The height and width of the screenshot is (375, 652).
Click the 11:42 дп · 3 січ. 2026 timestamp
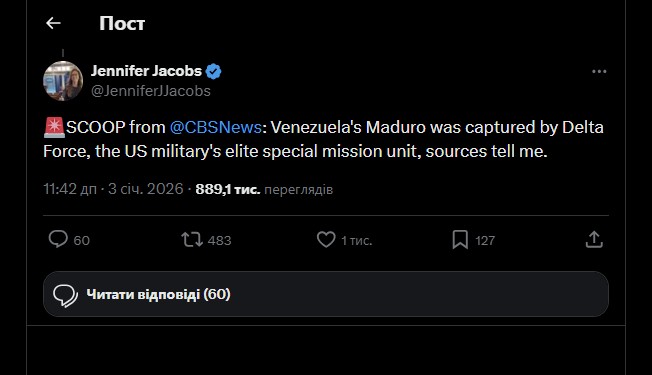coord(113,189)
